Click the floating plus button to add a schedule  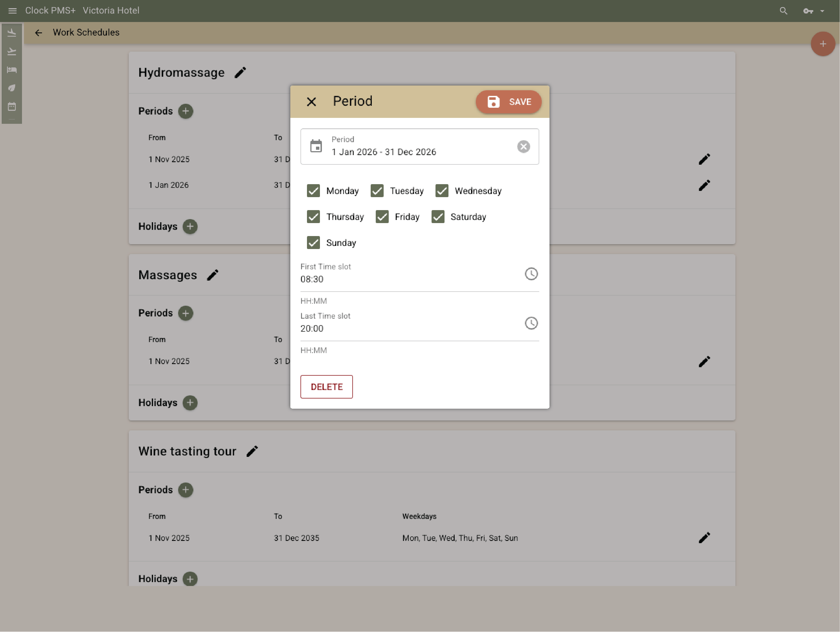pyautogui.click(x=822, y=44)
